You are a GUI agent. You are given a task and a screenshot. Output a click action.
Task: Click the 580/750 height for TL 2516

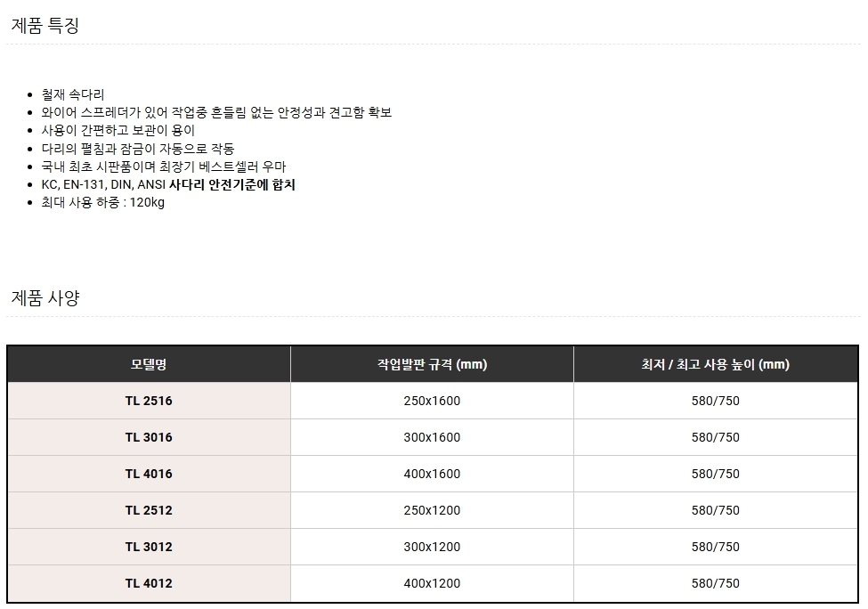click(x=716, y=401)
